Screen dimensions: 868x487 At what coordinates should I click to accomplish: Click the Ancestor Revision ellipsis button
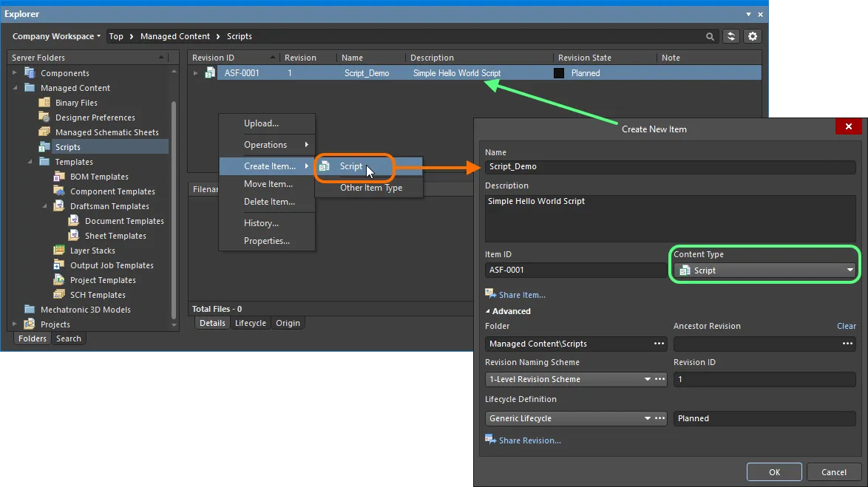click(x=847, y=344)
